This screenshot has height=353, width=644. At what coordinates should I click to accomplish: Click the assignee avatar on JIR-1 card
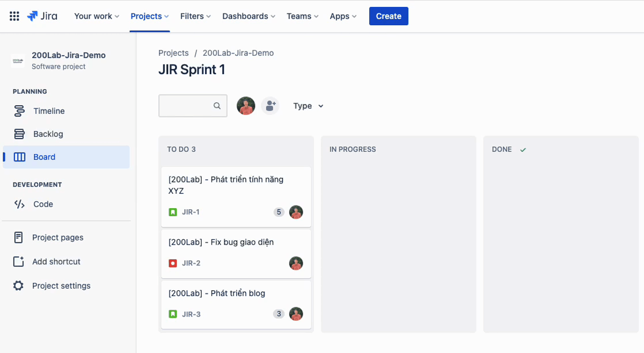[296, 212]
